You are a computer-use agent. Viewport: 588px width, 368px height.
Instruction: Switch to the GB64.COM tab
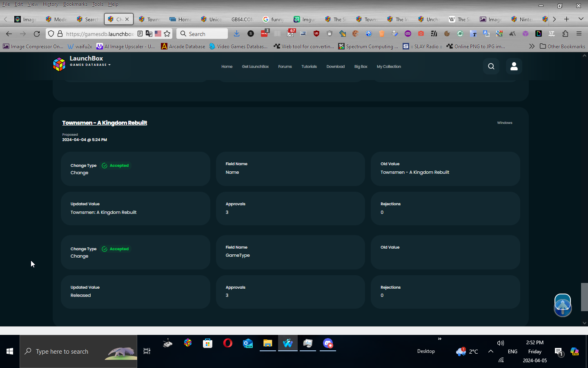[242, 19]
